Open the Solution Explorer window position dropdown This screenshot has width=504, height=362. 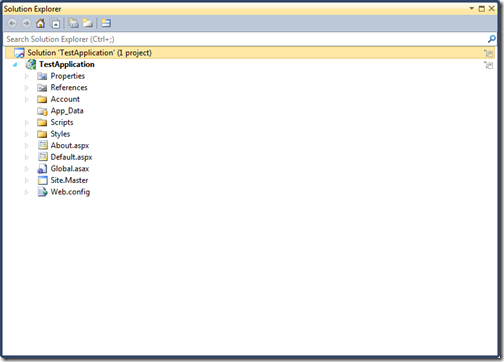point(472,8)
